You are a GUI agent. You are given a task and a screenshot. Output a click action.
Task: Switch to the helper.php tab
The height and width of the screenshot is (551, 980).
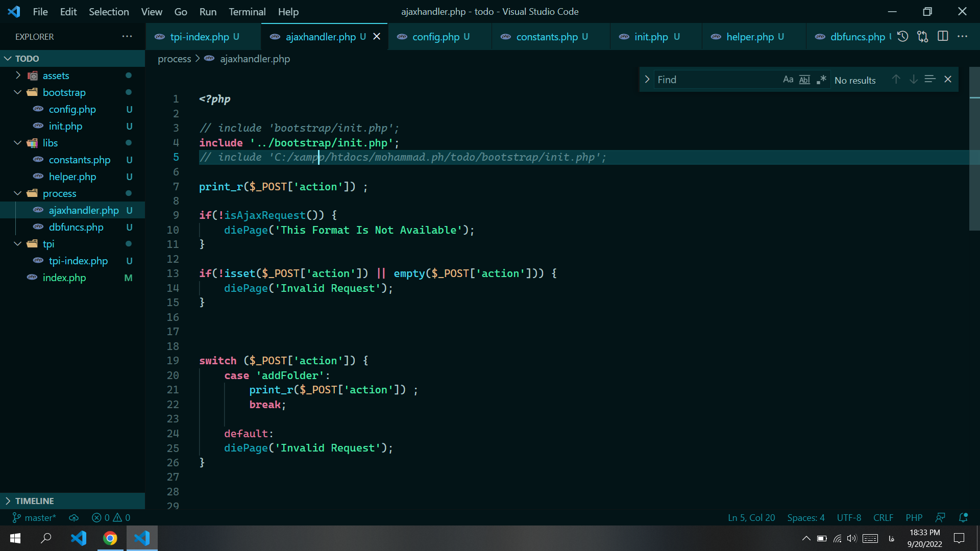pos(754,37)
